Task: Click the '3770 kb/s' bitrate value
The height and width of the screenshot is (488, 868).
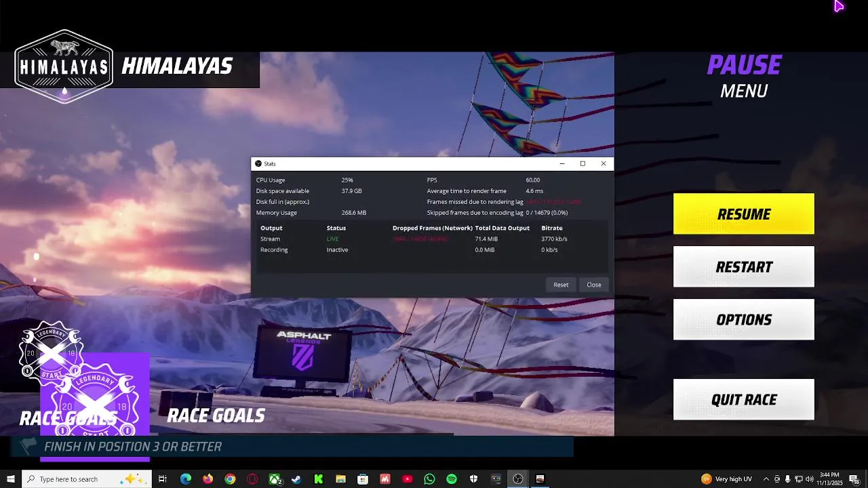Action: (554, 239)
